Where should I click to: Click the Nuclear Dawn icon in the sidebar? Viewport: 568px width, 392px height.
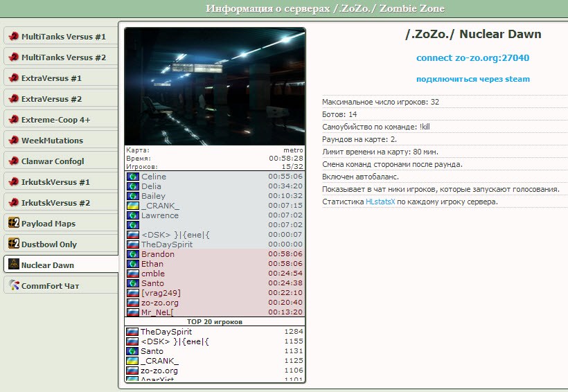[x=13, y=265]
